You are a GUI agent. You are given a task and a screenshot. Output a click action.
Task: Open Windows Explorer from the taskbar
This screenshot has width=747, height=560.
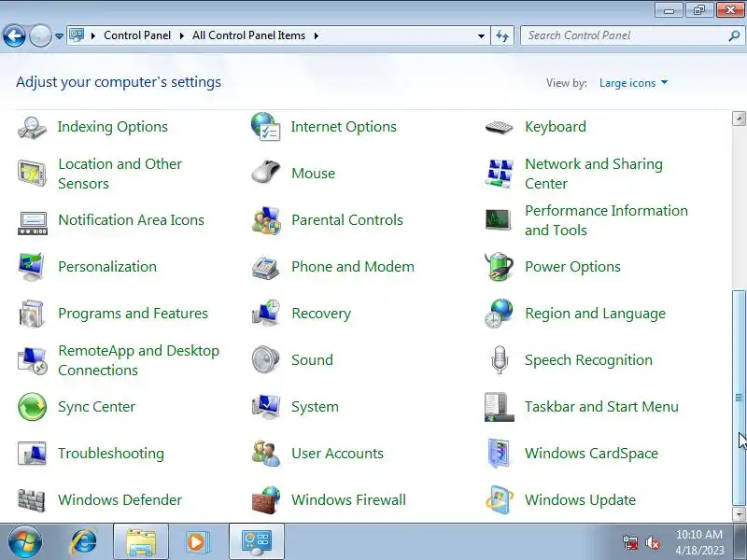[141, 542]
